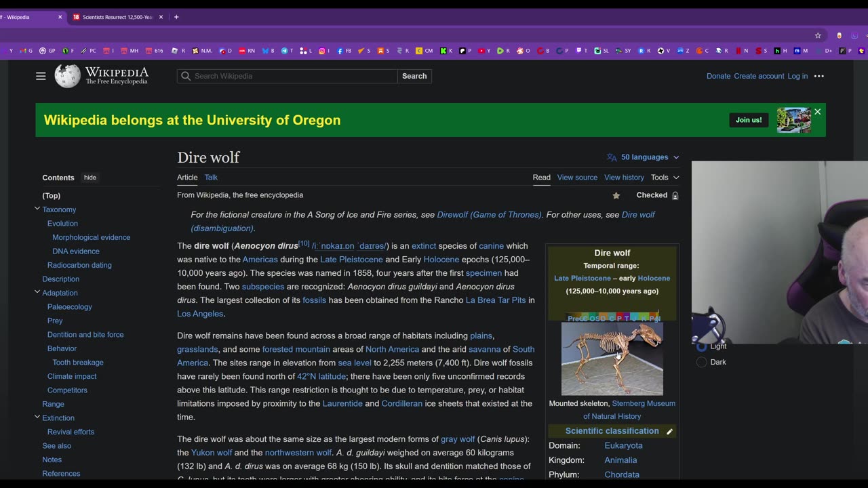Open the Tools dropdown menu
Image resolution: width=868 pixels, height=488 pixels.
pyautogui.click(x=665, y=178)
